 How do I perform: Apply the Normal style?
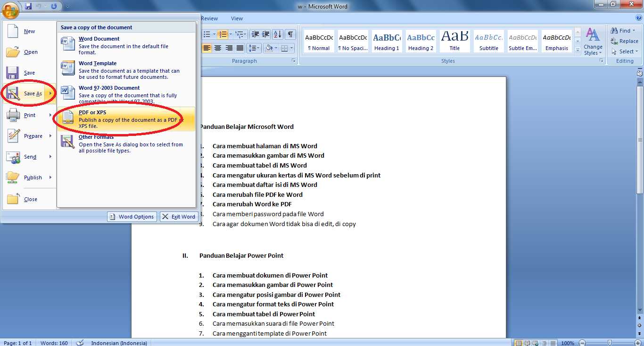pos(319,41)
